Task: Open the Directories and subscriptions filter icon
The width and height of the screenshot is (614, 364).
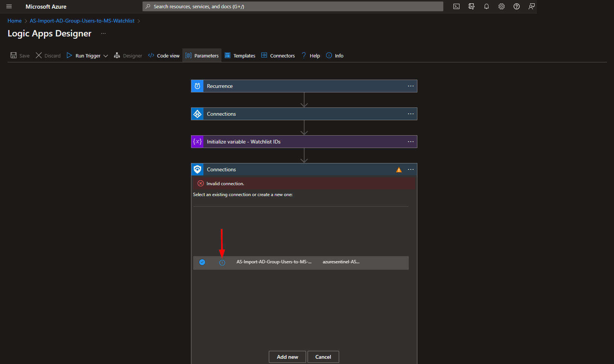Action: 471,6
